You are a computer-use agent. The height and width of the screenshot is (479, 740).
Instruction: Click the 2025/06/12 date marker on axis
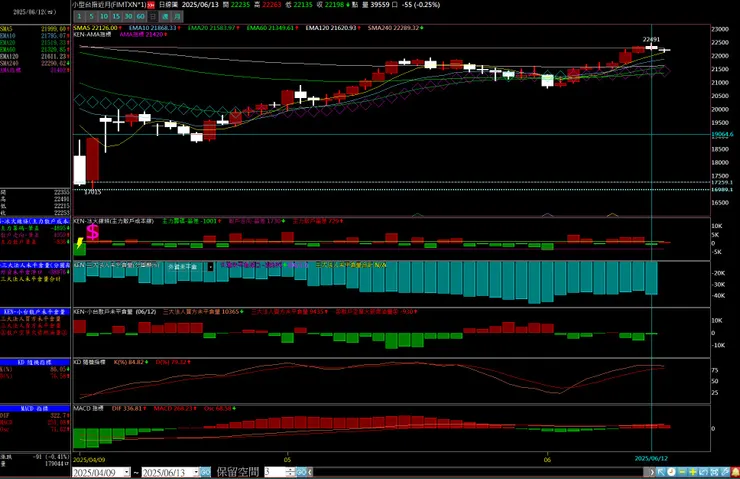coord(651,458)
